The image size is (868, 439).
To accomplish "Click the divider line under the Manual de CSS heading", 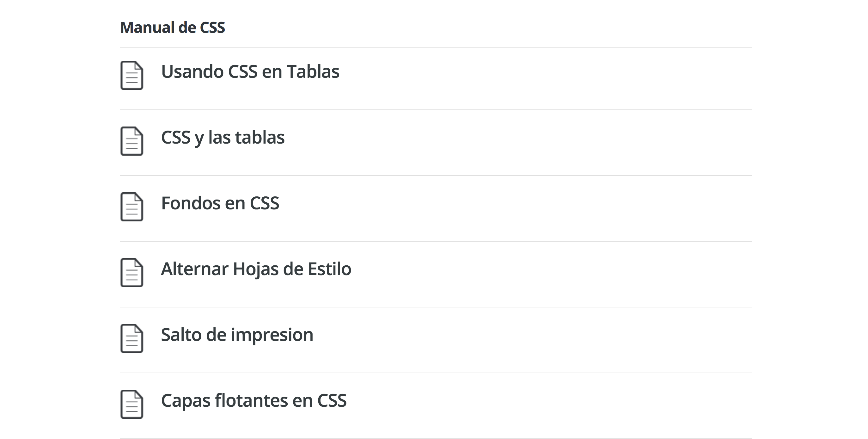I will click(436, 48).
